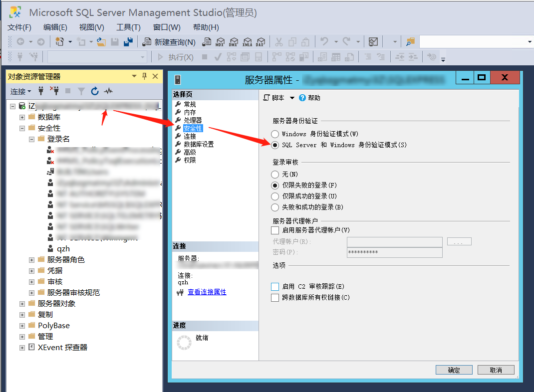The width and height of the screenshot is (534, 392).
Task: Click the Undo arrow icon
Action: point(324,41)
